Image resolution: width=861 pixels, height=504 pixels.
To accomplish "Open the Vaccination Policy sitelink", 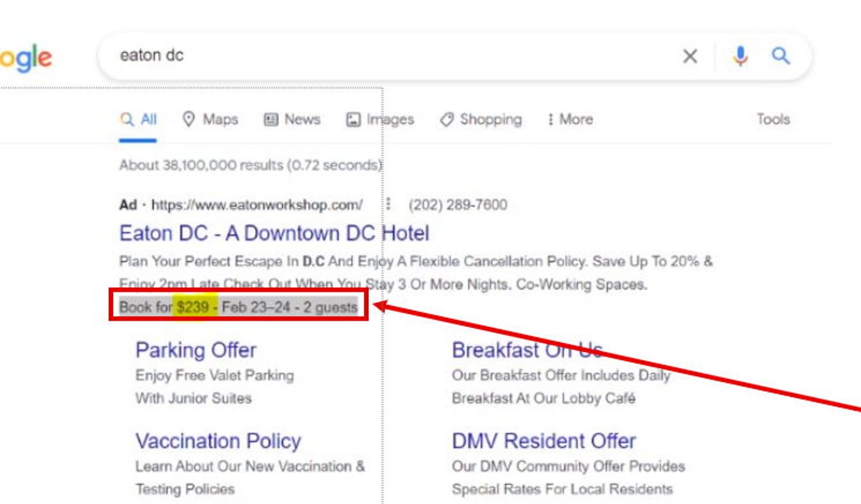I will point(218,441).
